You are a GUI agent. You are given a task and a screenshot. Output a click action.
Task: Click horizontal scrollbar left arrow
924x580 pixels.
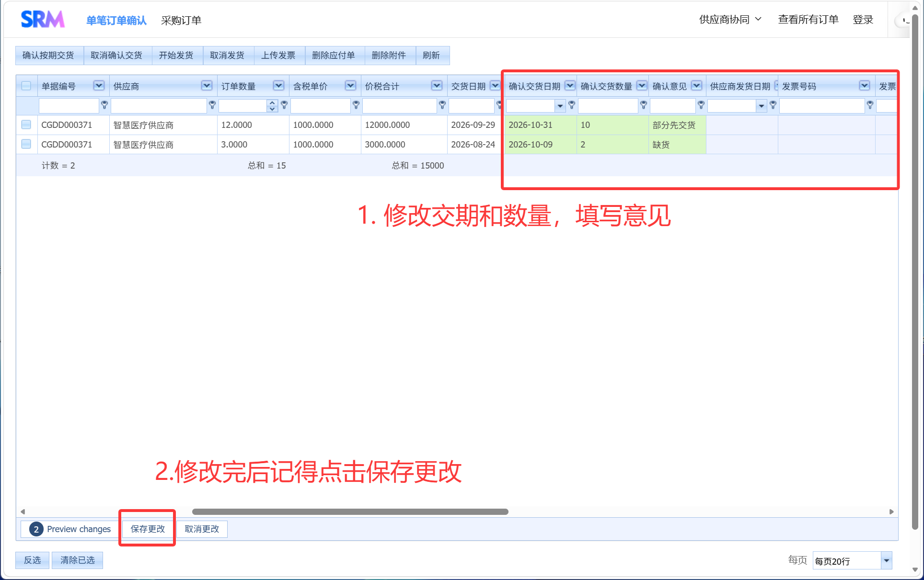[x=23, y=512]
